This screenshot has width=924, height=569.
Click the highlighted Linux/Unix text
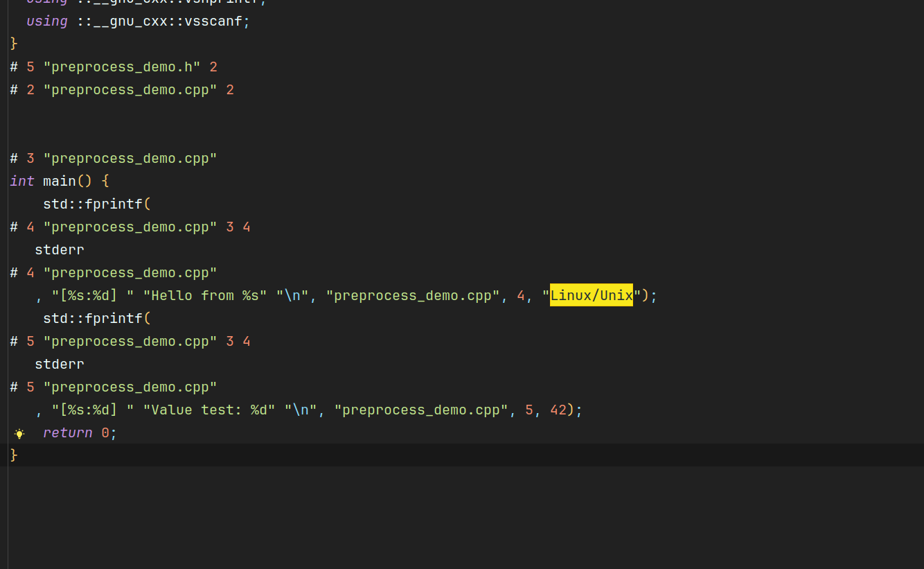click(x=592, y=296)
